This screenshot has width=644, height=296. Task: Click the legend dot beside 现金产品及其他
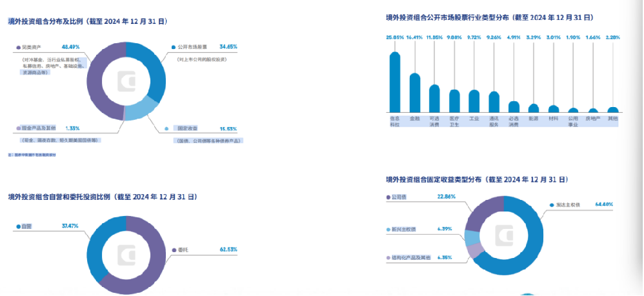click(17, 128)
